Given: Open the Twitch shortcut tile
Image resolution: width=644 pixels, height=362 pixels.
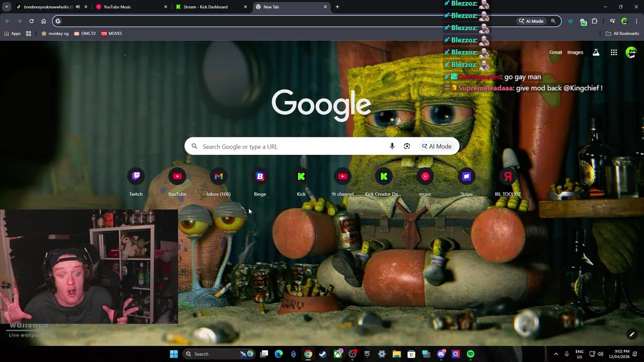Looking at the screenshot, I should tap(136, 183).
